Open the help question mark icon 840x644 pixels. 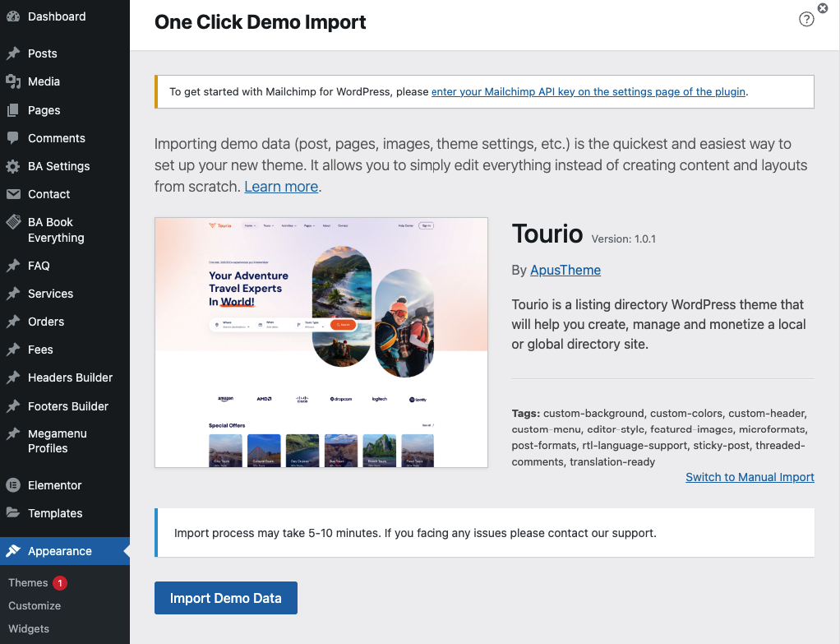tap(806, 20)
